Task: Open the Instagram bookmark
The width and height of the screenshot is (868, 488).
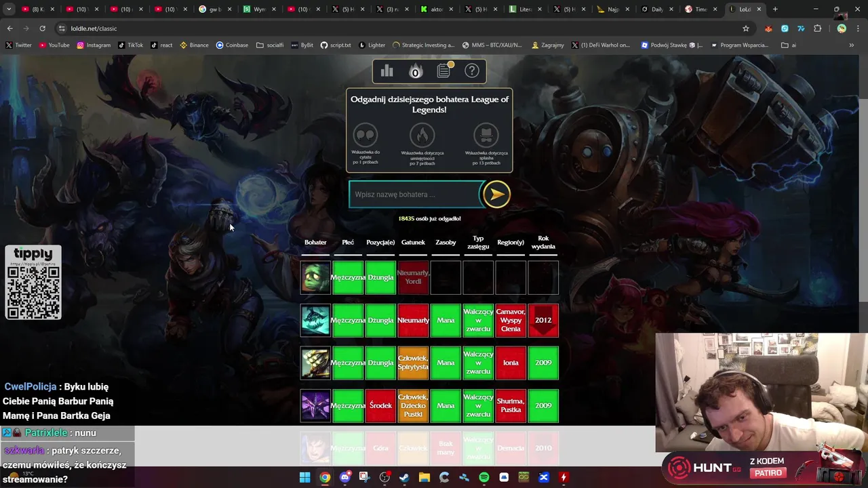Action: click(x=94, y=45)
